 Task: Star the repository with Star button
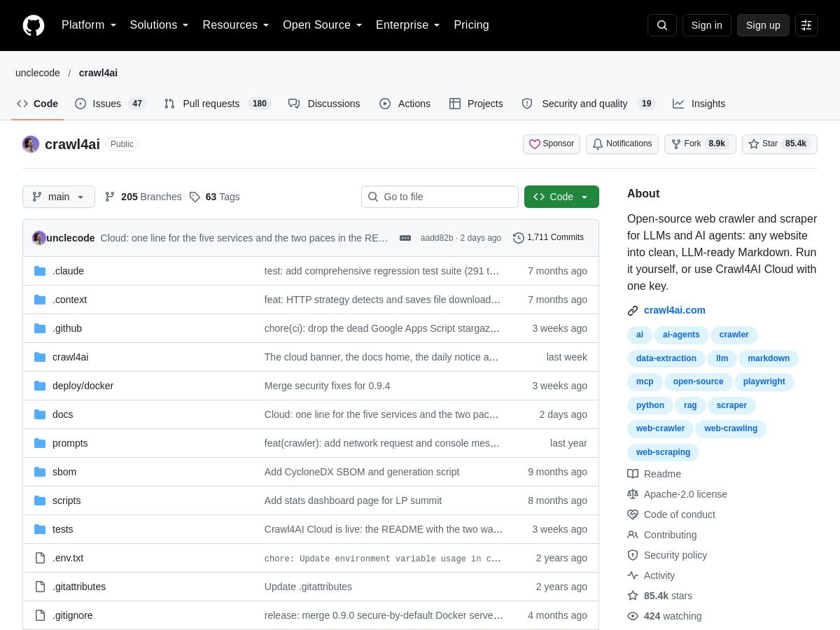coord(780,144)
